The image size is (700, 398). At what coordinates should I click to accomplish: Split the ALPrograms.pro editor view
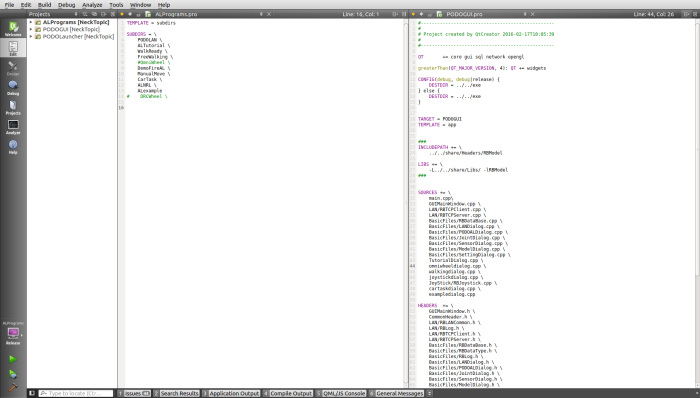pyautogui.click(x=395, y=14)
